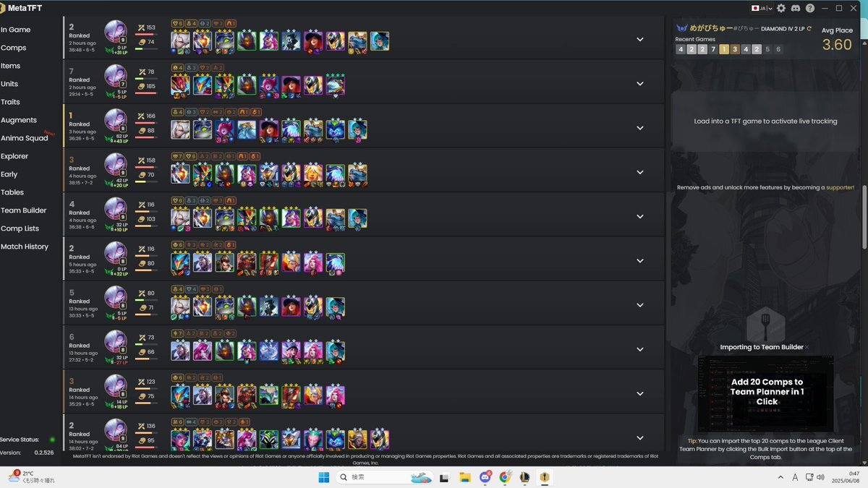Refresh rank next to DIAMOND IV 2 LP
868x488 pixels.
[x=809, y=28]
